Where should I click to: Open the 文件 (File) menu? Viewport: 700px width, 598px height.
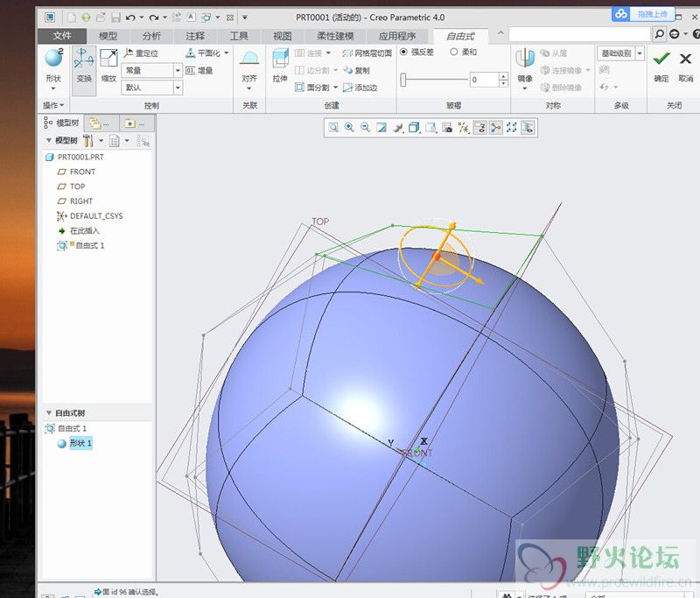click(x=62, y=36)
